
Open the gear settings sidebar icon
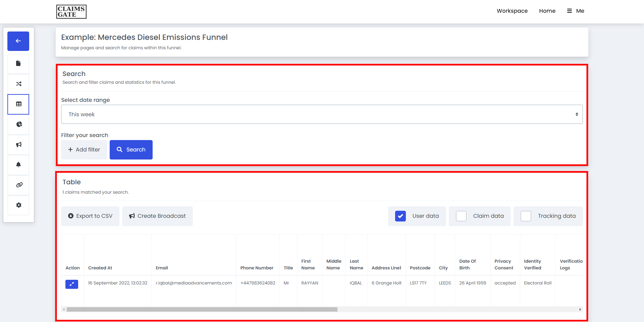coord(18,205)
